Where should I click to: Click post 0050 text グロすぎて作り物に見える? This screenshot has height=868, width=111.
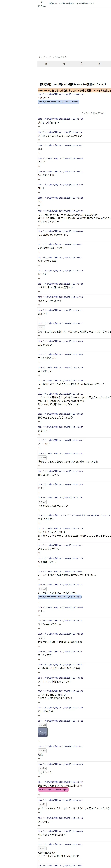pos(52,835)
